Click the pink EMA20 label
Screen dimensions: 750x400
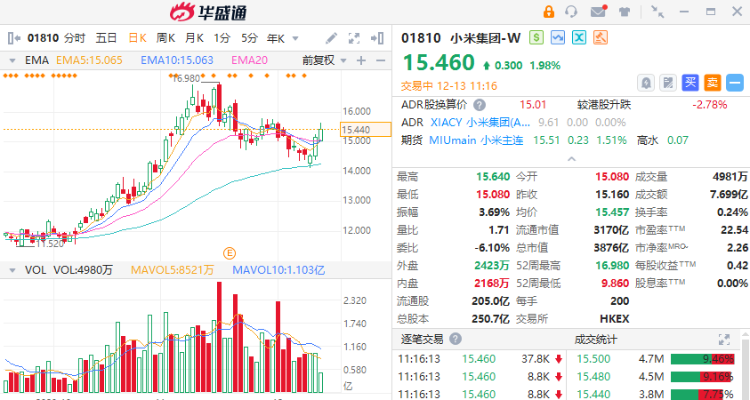pos(249,60)
